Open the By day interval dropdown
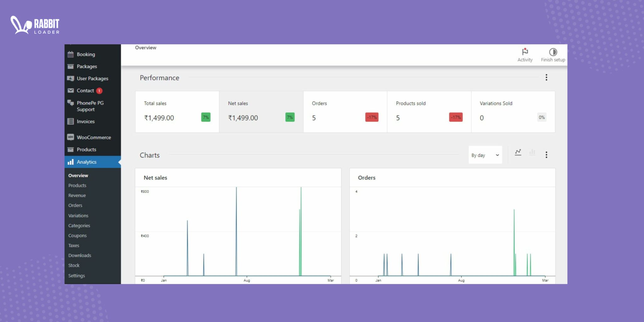 click(485, 155)
